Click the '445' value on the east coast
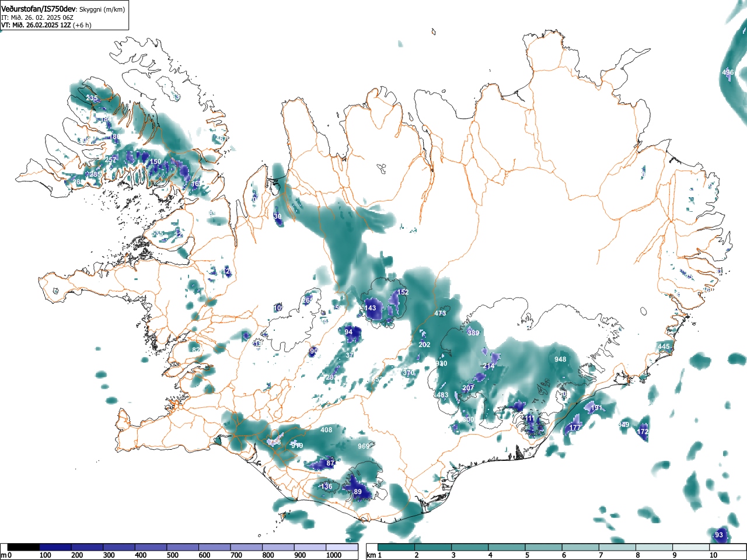Viewport: 747px width, 560px height. 664,346
